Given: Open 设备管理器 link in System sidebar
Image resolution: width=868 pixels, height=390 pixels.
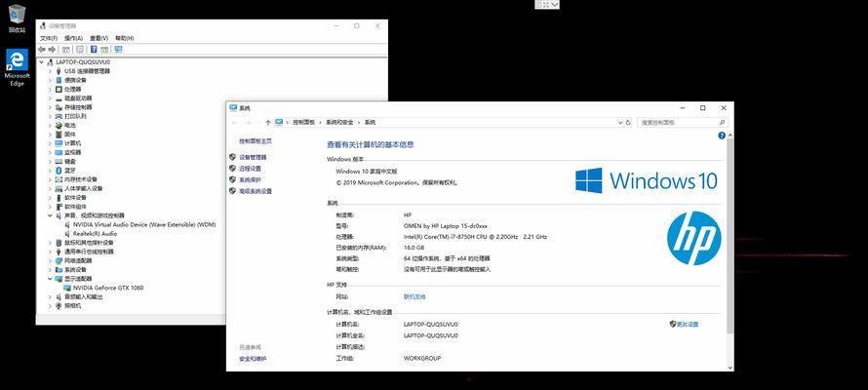Looking at the screenshot, I should [x=253, y=157].
